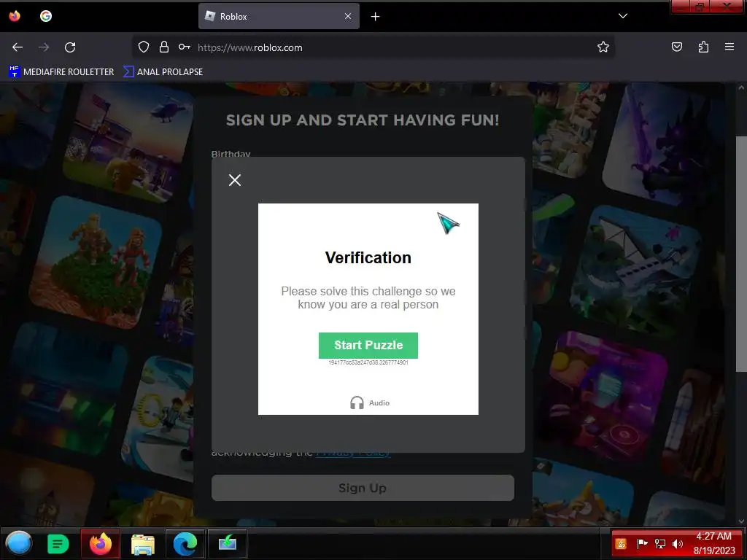Close the Roblox tab
The height and width of the screenshot is (560, 747).
(348, 16)
